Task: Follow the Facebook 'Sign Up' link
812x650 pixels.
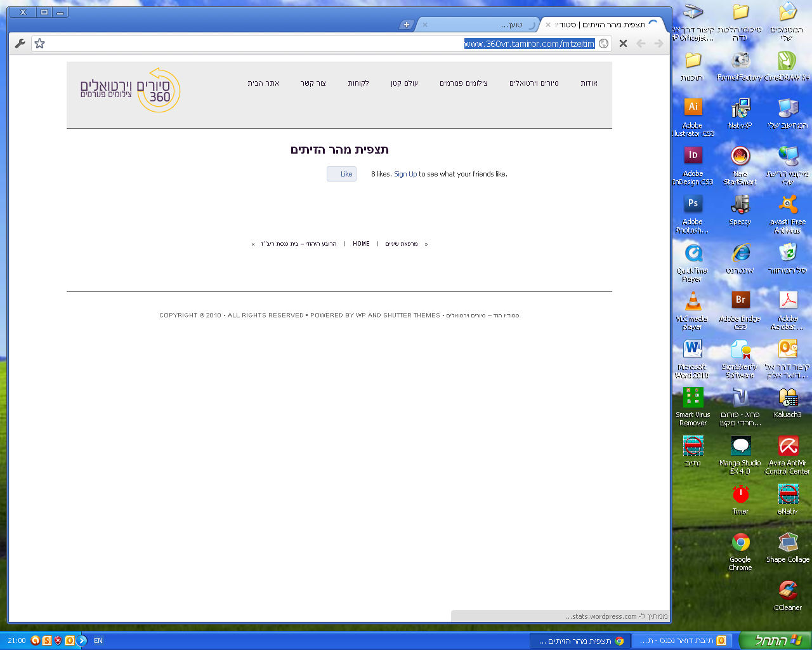Action: coord(405,174)
